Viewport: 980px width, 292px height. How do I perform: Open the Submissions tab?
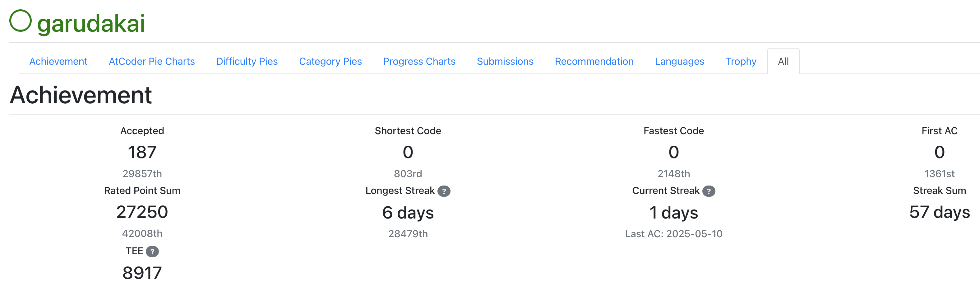[x=505, y=61]
